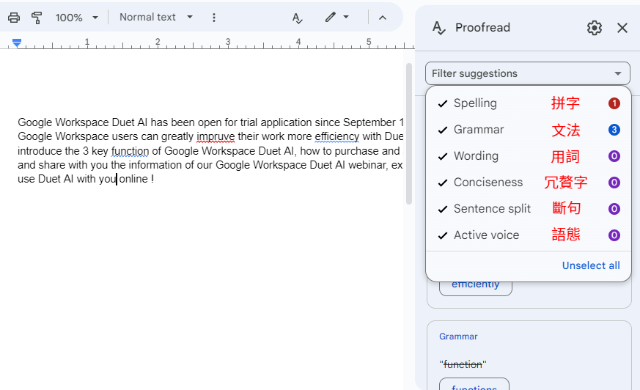The width and height of the screenshot is (640, 390).
Task: Uncheck the Spelling filter option
Action: [x=528, y=103]
